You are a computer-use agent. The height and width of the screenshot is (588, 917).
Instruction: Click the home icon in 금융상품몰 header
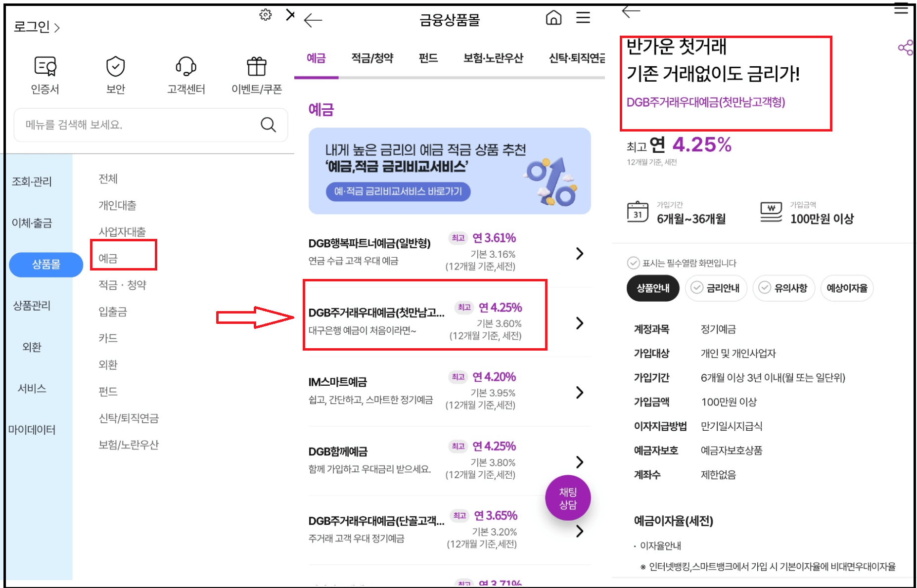[554, 18]
